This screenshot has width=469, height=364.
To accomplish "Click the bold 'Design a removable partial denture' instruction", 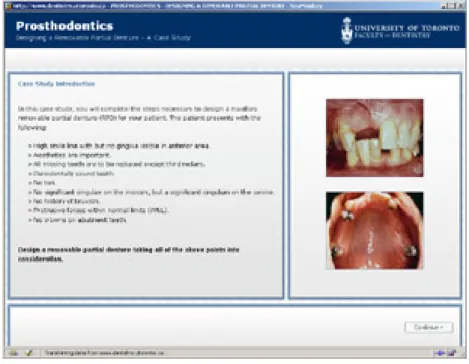I will tap(129, 254).
